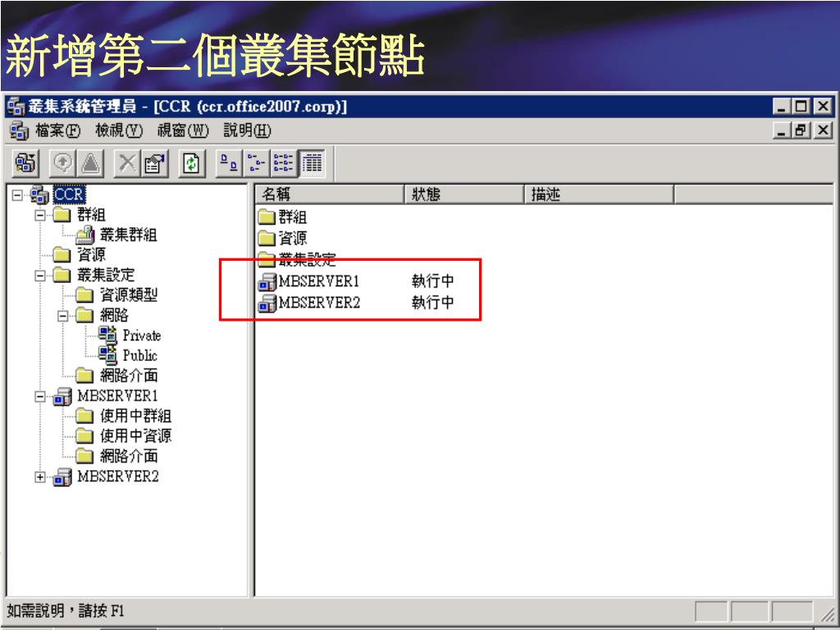This screenshot has height=630, width=840.
Task: Select MBSERVER2 in the right pane list
Action: [x=309, y=303]
